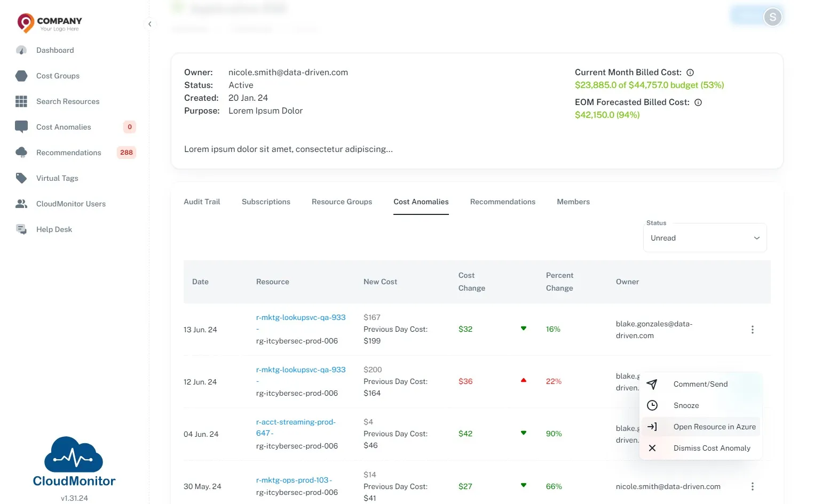Click the Recommendations count badge 288

[x=127, y=153]
